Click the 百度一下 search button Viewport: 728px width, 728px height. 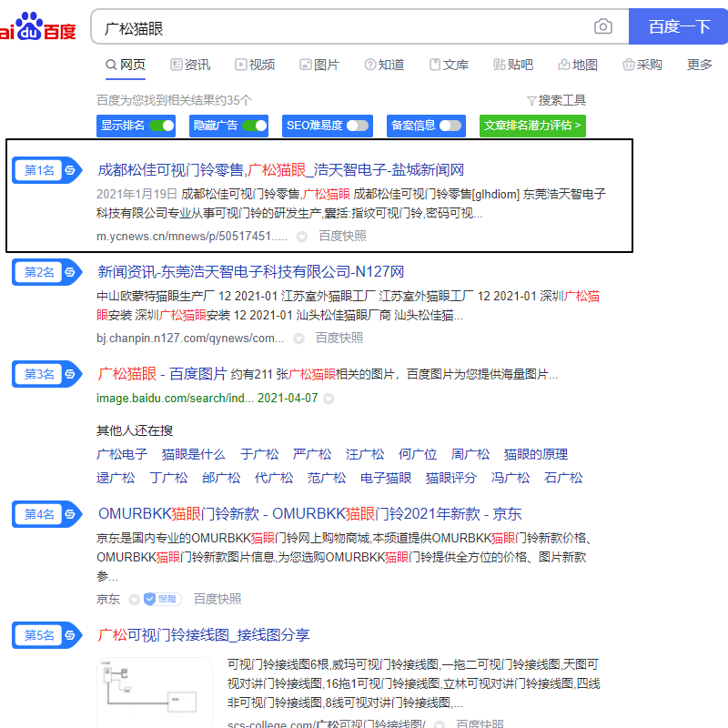click(678, 26)
